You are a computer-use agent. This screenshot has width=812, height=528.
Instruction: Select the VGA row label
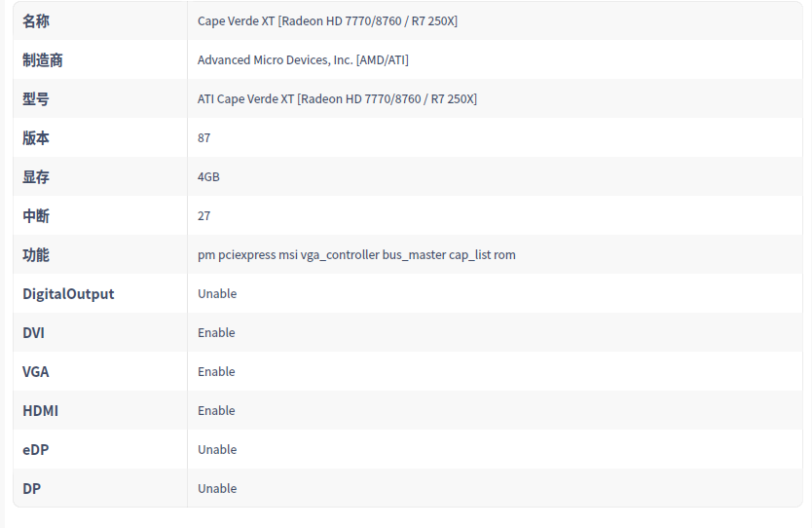point(36,372)
